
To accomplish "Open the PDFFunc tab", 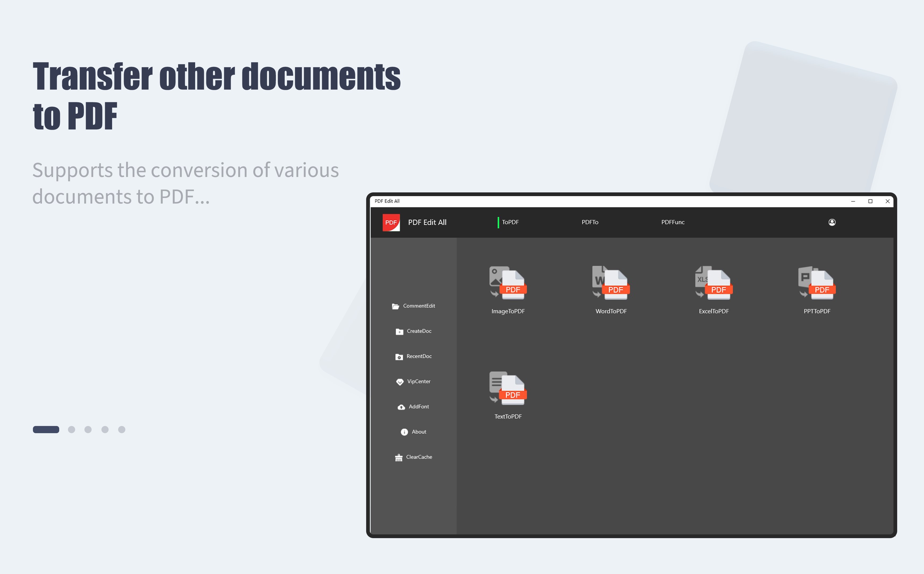I will [673, 222].
